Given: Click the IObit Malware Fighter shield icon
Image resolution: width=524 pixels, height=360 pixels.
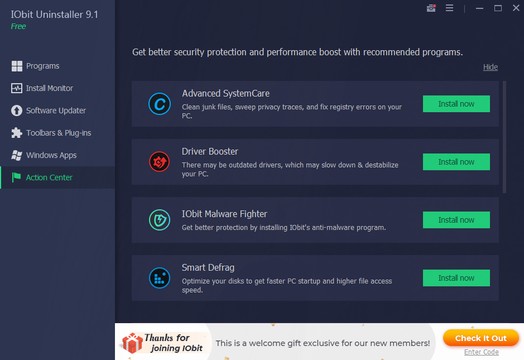Looking at the screenshot, I should (x=159, y=220).
